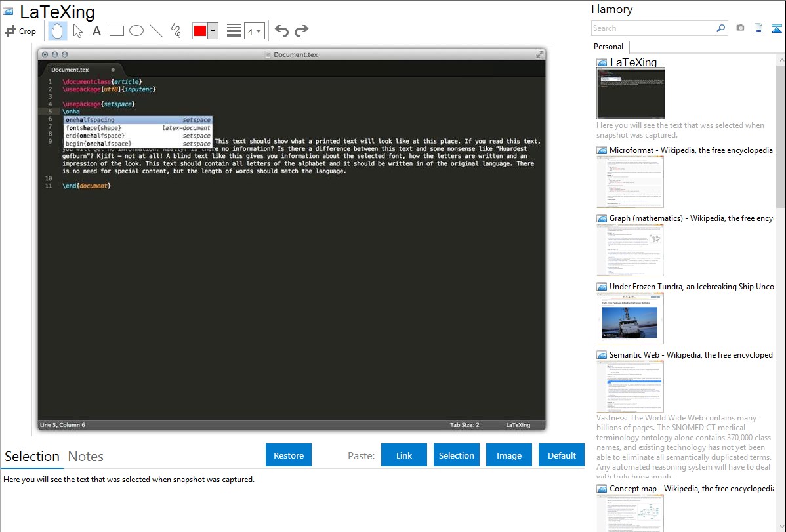Open Under Frozen Tundra snapshot title
The width and height of the screenshot is (786, 532).
tap(692, 286)
